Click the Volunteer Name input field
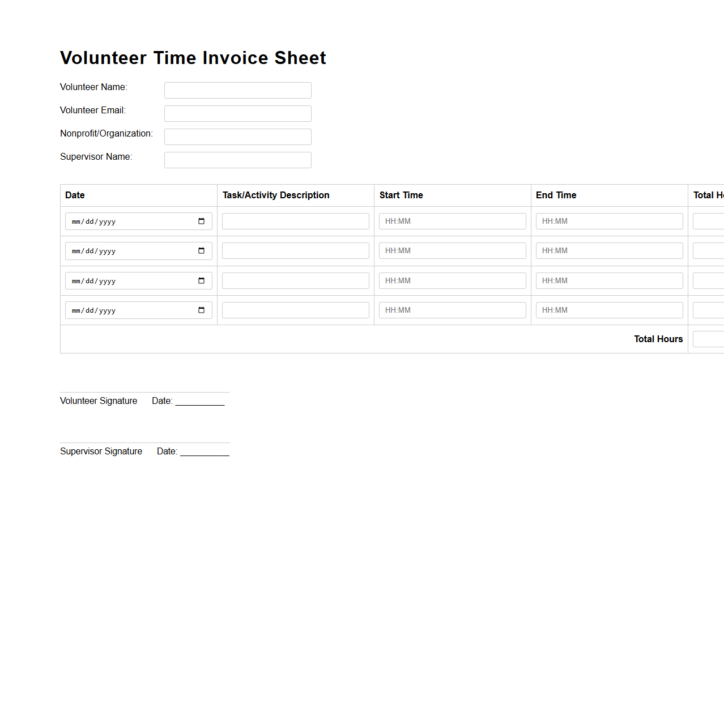 pos(237,90)
